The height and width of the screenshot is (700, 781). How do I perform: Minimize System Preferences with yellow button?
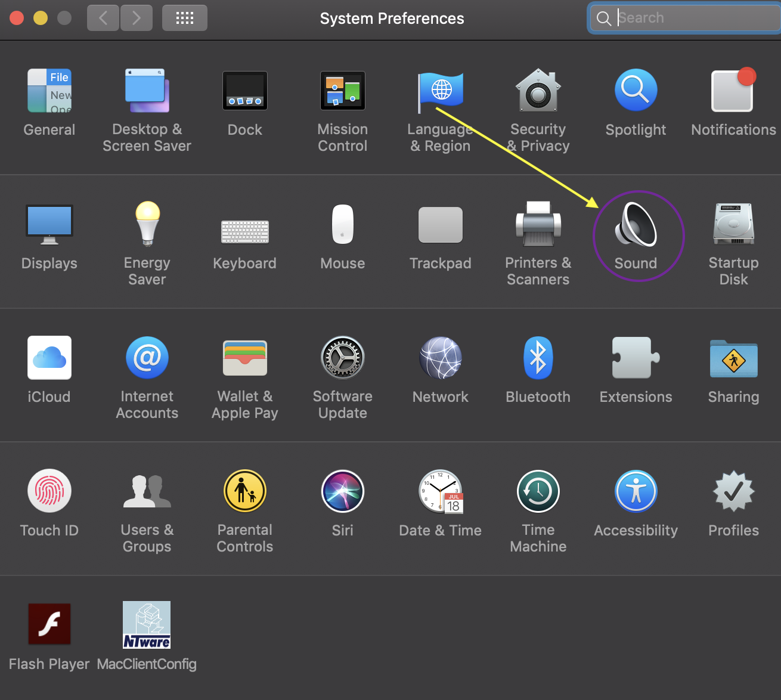[41, 18]
